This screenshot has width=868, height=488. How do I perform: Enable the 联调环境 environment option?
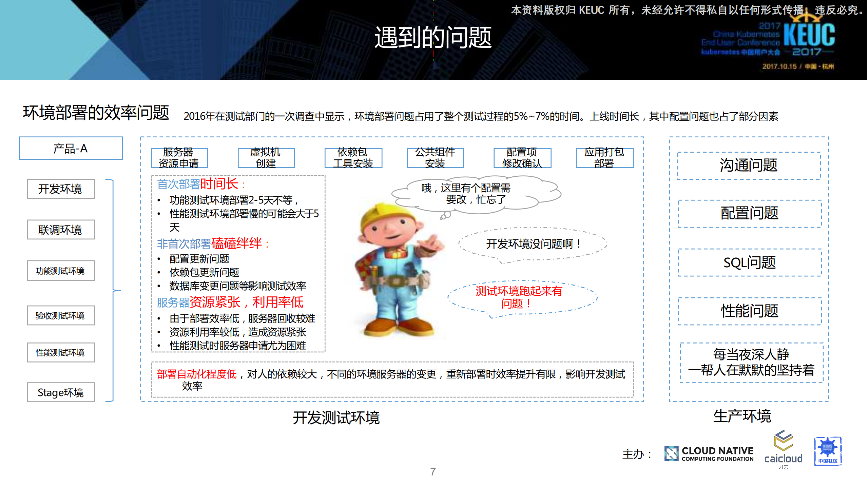click(60, 230)
